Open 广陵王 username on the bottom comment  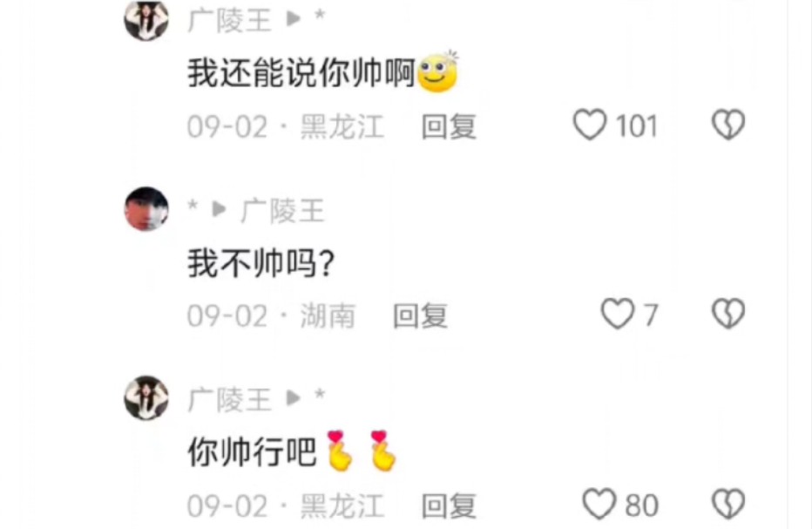229,399
